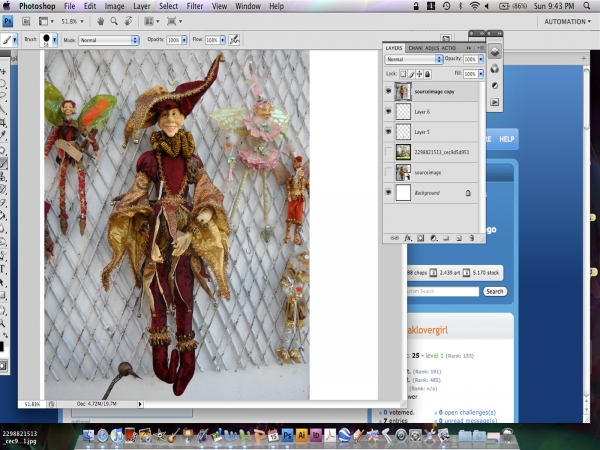Open the Layers panel options menu
Screen dimensions: 600x450
tap(481, 48)
